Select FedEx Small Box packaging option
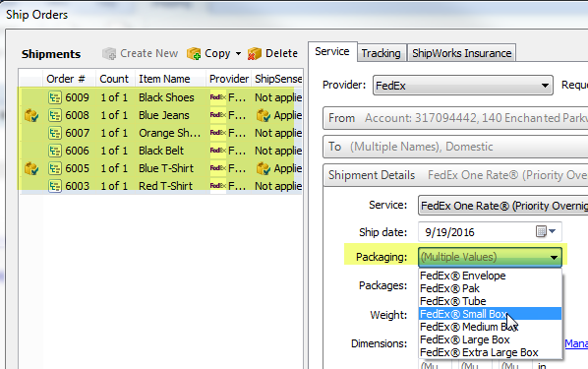588x369 pixels. click(490, 314)
